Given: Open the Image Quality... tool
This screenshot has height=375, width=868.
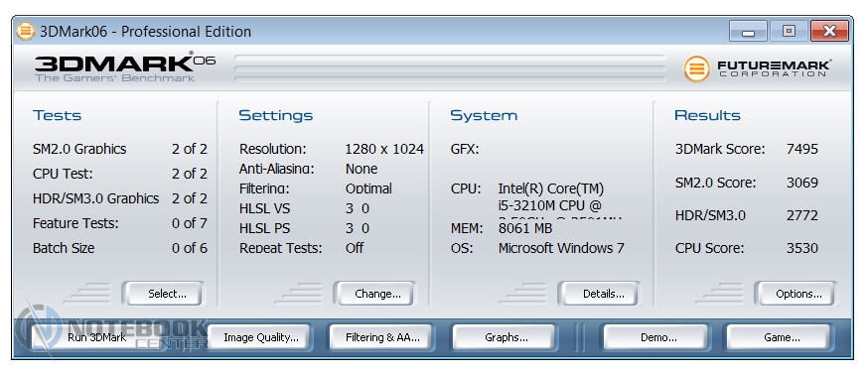Looking at the screenshot, I should 260,337.
